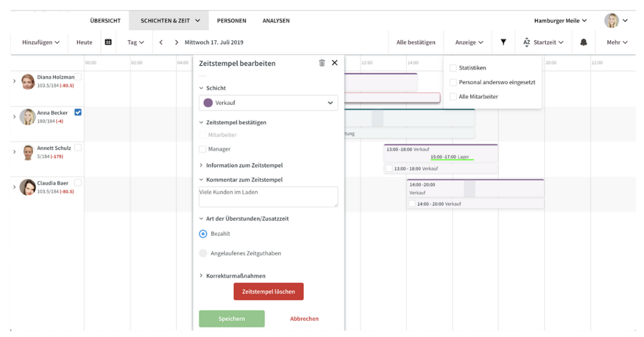Image resolution: width=644 pixels, height=337 pixels.
Task: Go to next day arrow
Action: pyautogui.click(x=177, y=42)
